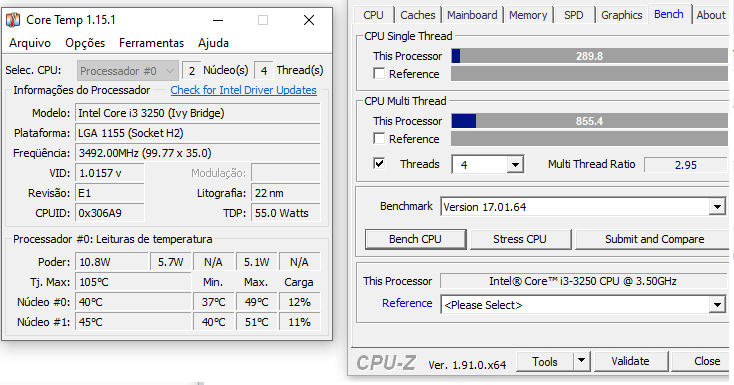Open the Tools arrow menu in CPU-Z
Viewport: 734px width, 385px height.
coord(581,361)
